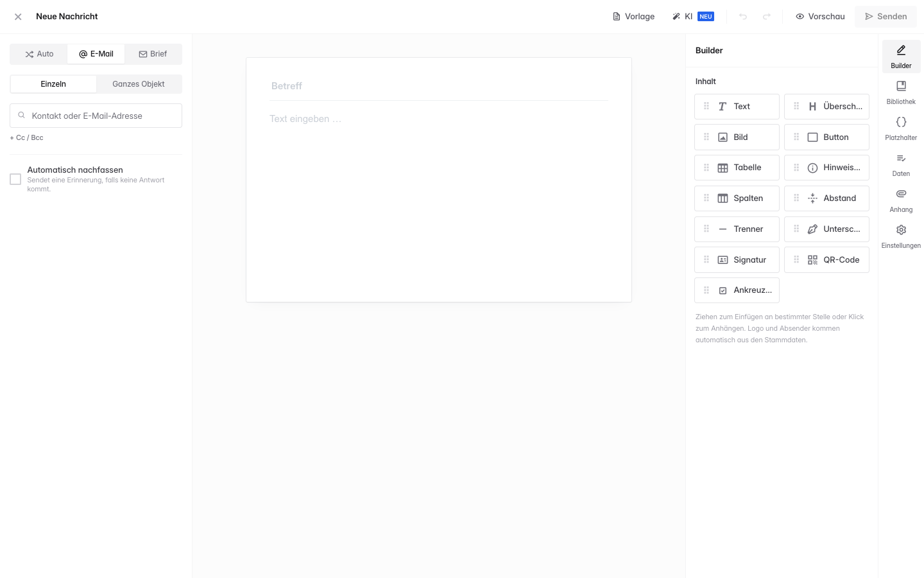924x578 pixels.
Task: Insert a Button block
Action: 826,137
